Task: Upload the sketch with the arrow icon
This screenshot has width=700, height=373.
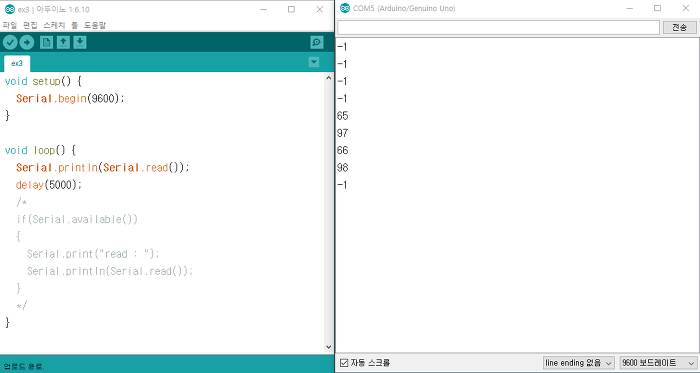Action: point(27,42)
